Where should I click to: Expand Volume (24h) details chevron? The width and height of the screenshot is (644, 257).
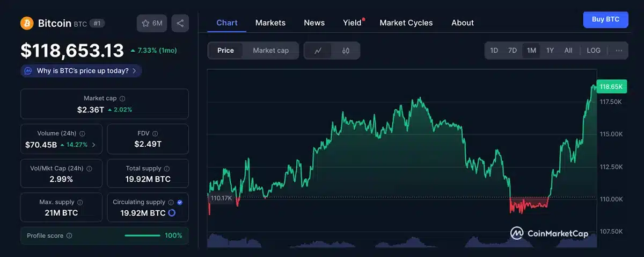click(x=94, y=145)
